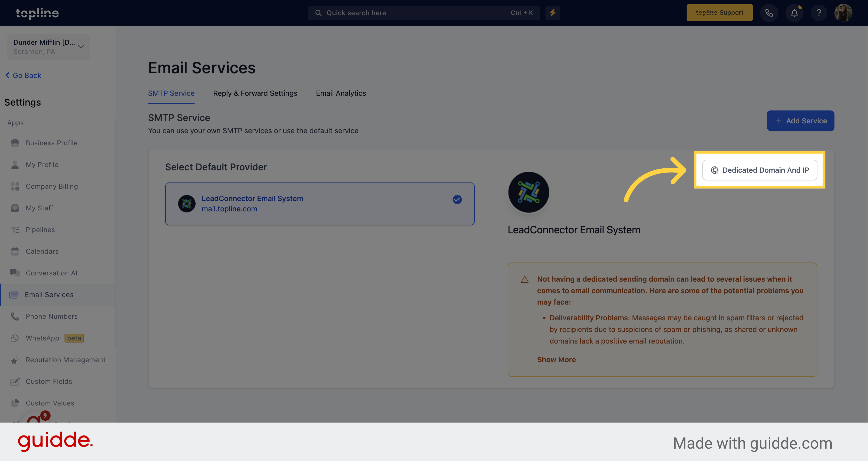The height and width of the screenshot is (461, 868).
Task: Click the Pipelines funnel icon
Action: pyautogui.click(x=15, y=229)
